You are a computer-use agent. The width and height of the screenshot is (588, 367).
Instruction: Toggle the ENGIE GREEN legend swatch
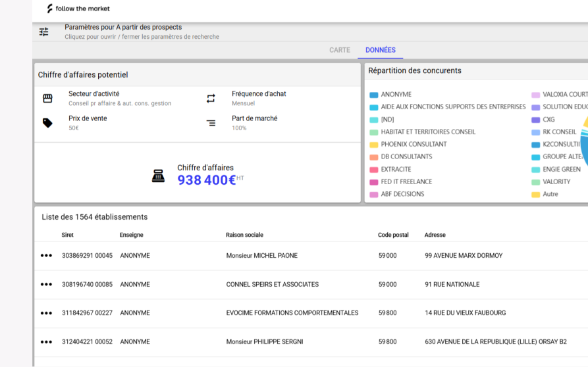(535, 170)
